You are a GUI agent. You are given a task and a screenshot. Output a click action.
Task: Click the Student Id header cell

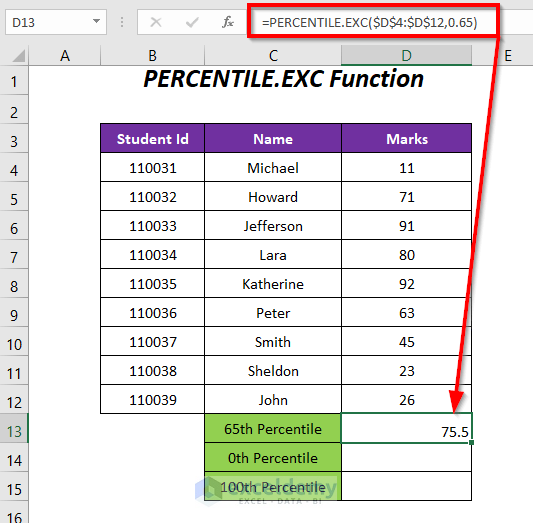point(153,139)
